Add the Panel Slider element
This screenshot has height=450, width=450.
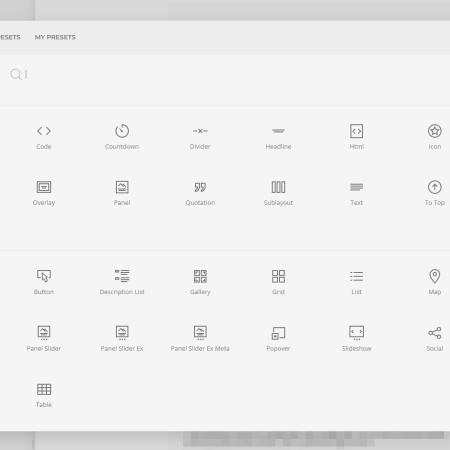pyautogui.click(x=44, y=339)
